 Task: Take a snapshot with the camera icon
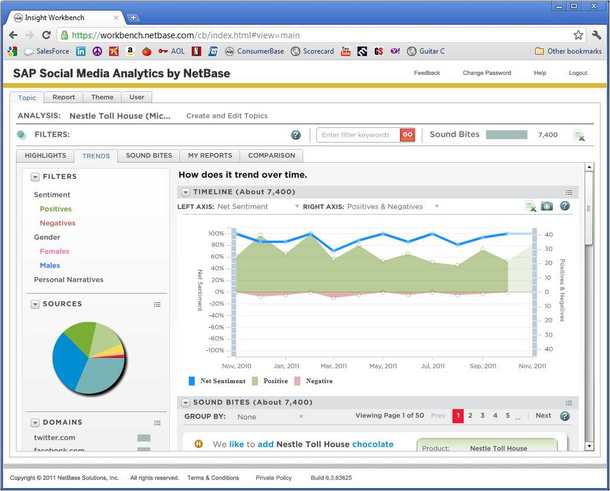(x=547, y=206)
